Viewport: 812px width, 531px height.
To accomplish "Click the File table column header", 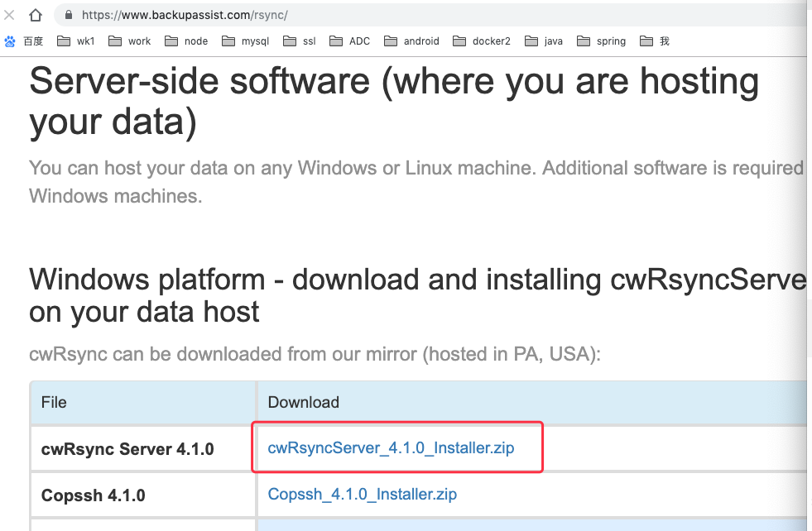I will coord(54,402).
